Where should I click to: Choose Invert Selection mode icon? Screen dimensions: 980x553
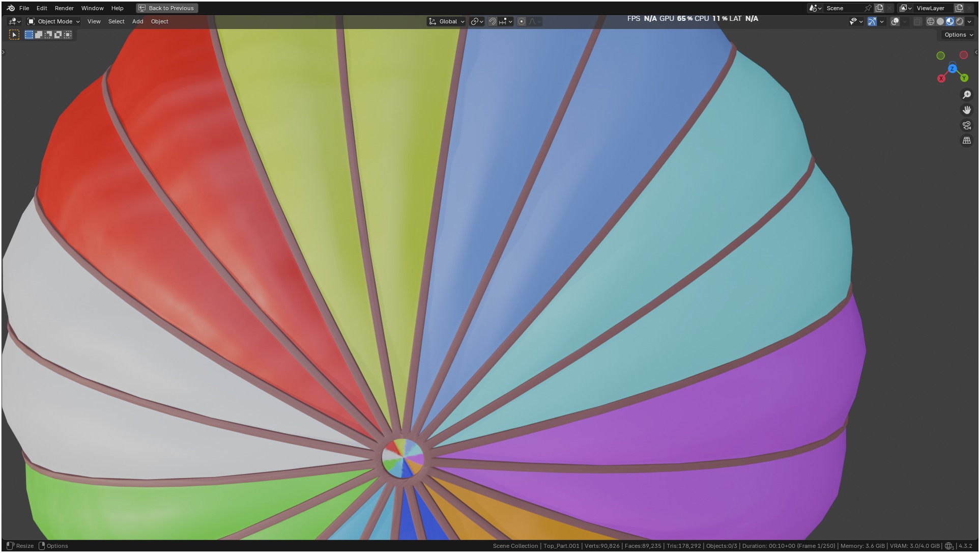point(58,35)
